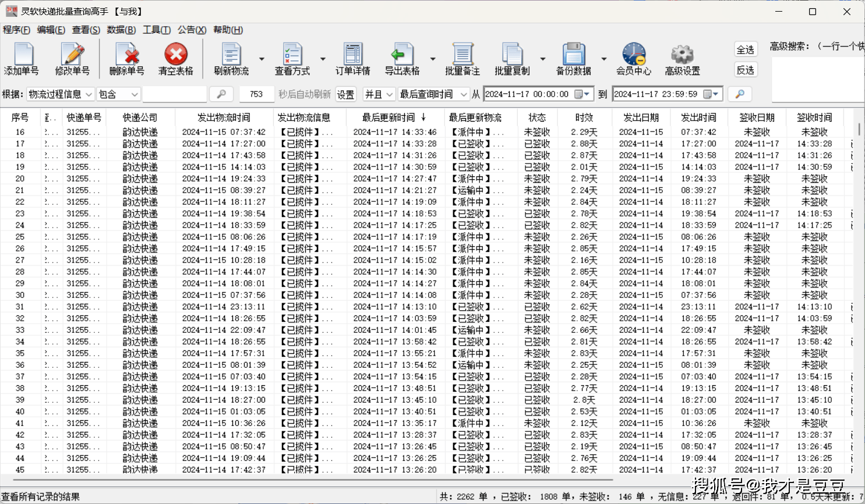Open the 工具(T) menu
This screenshot has height=504, width=865.
(x=157, y=30)
